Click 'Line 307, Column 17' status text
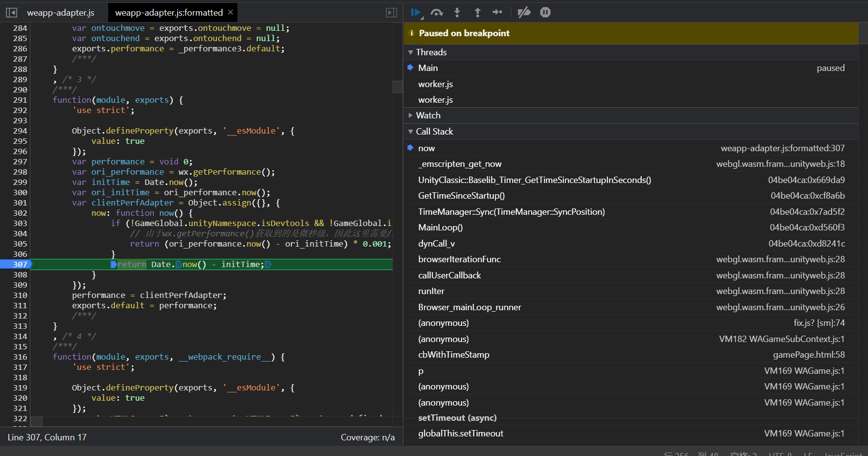 tap(47, 437)
